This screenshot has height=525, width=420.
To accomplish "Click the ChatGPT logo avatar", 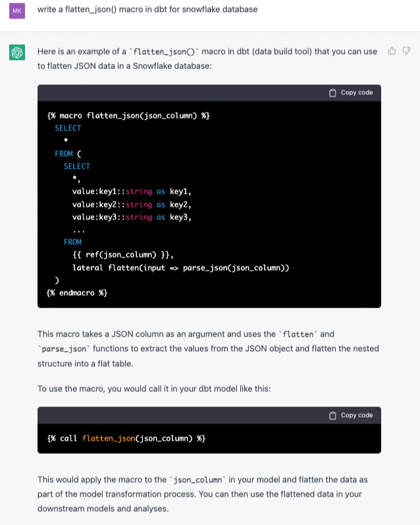I will [17, 53].
